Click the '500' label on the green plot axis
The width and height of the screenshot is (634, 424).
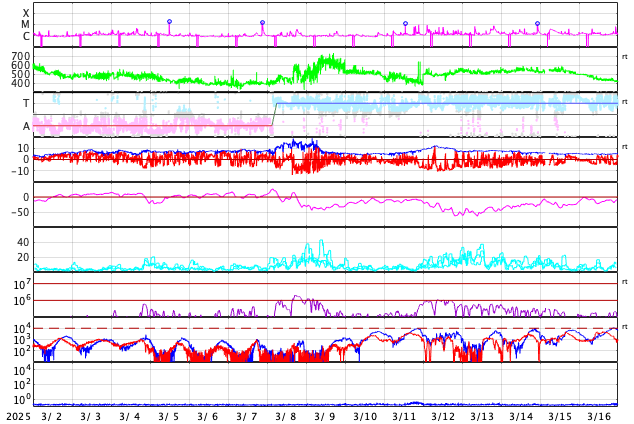pos(21,74)
